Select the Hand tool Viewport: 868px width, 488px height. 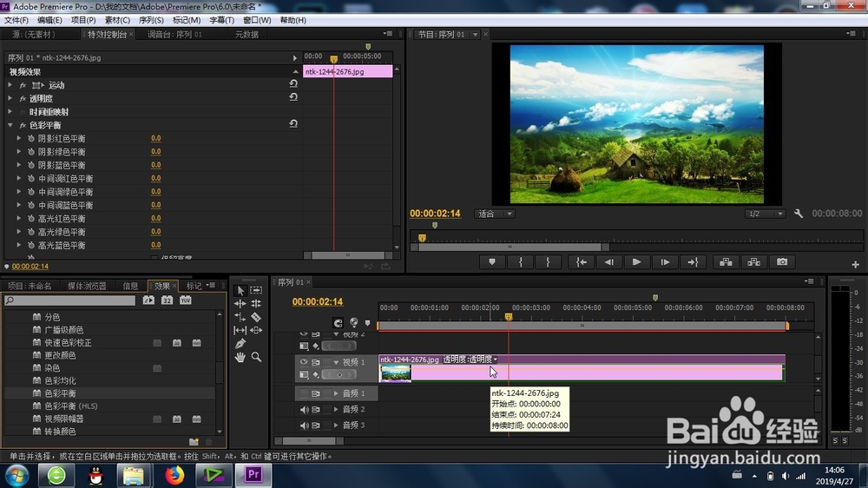pos(240,357)
